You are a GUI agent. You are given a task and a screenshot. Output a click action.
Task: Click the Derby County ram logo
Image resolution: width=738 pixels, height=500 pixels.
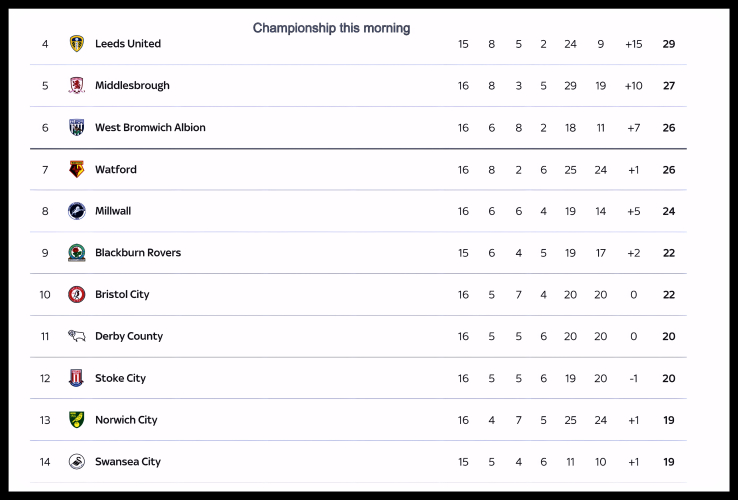click(77, 336)
